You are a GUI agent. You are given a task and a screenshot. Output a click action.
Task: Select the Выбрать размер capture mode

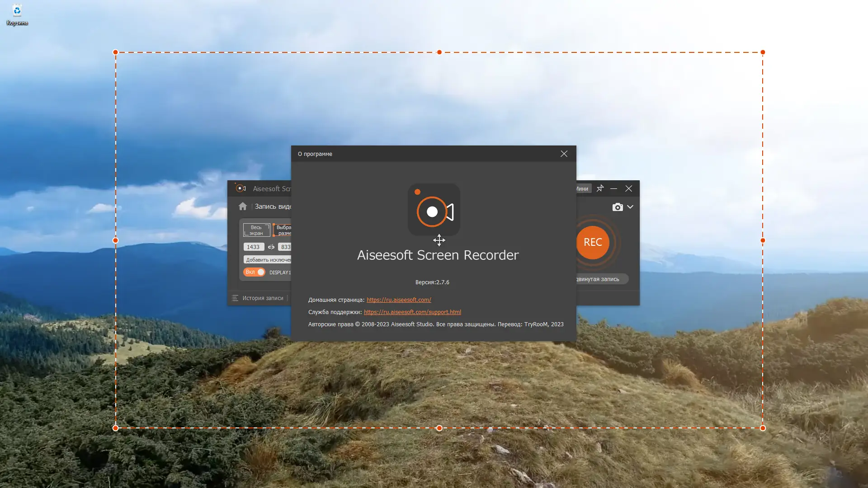tap(284, 230)
